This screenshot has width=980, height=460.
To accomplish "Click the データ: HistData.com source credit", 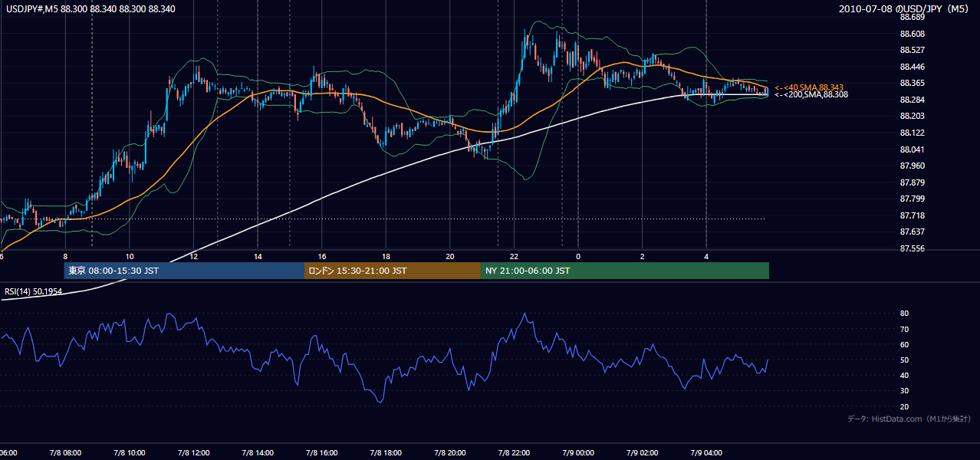I will tap(909, 419).
